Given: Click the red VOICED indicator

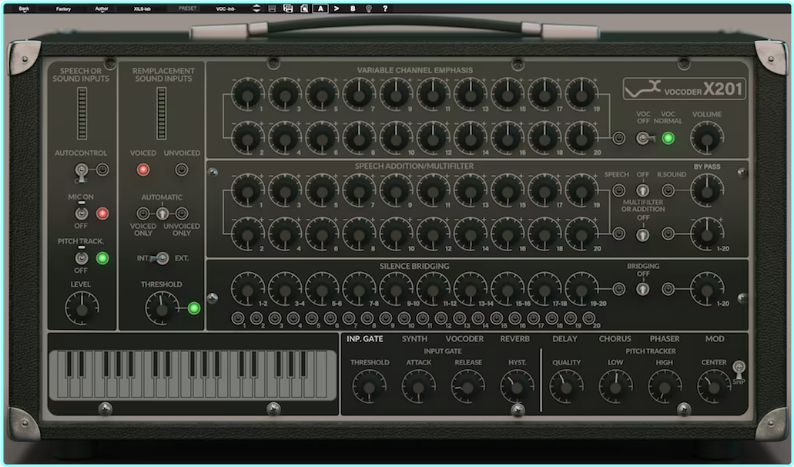Looking at the screenshot, I should tap(143, 170).
